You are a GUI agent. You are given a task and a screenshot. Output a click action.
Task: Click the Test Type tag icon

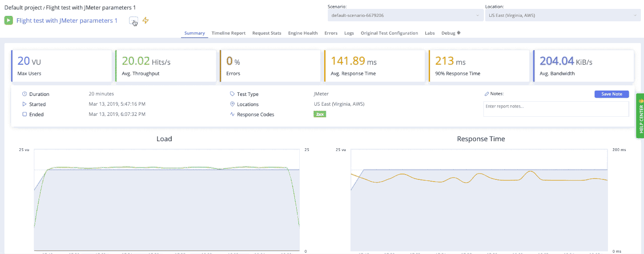coord(232,94)
